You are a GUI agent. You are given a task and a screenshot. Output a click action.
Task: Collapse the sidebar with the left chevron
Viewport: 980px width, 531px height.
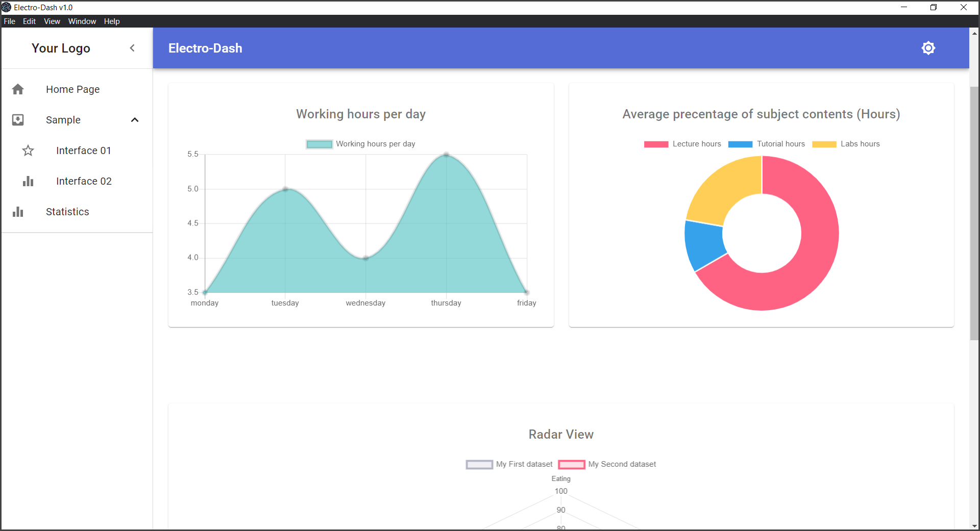click(x=132, y=48)
